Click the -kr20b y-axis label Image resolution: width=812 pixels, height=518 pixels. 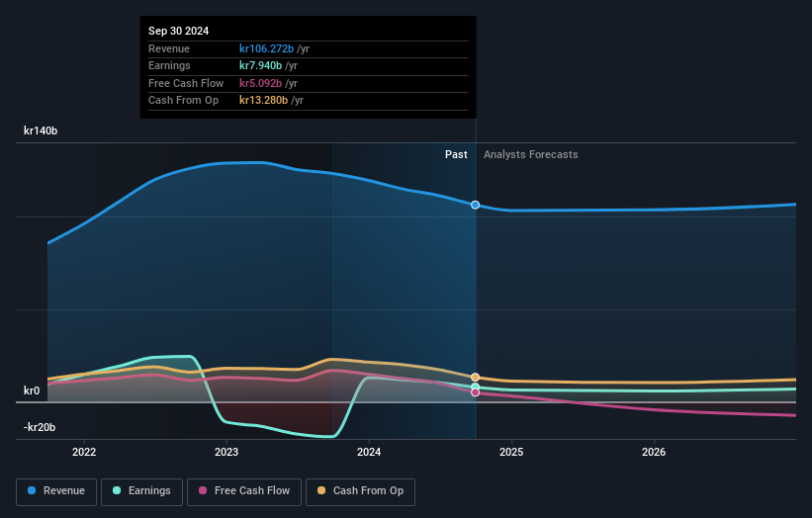(40, 427)
